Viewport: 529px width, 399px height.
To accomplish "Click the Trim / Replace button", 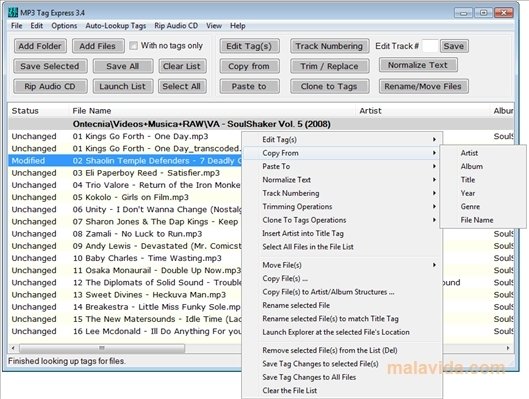I will [329, 66].
